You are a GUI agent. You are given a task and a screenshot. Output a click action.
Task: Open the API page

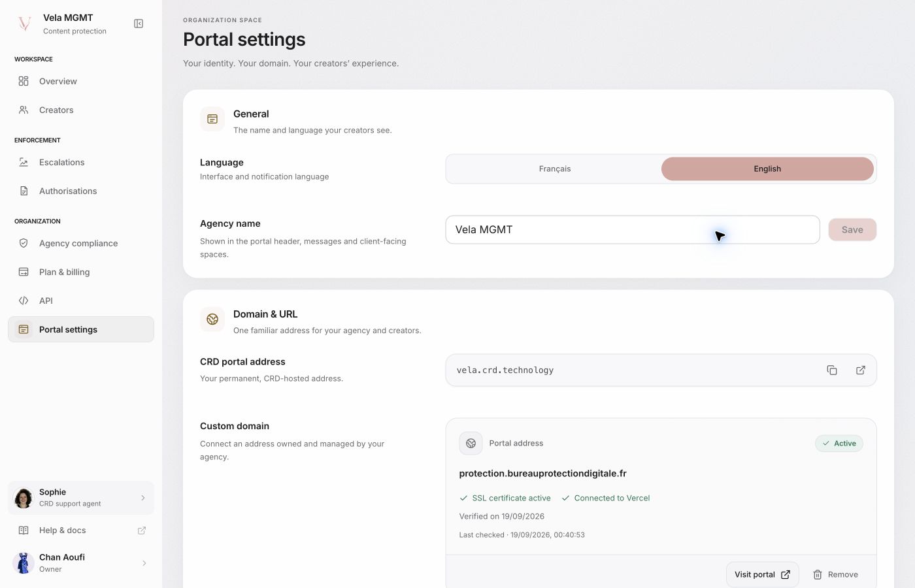tap(81, 301)
